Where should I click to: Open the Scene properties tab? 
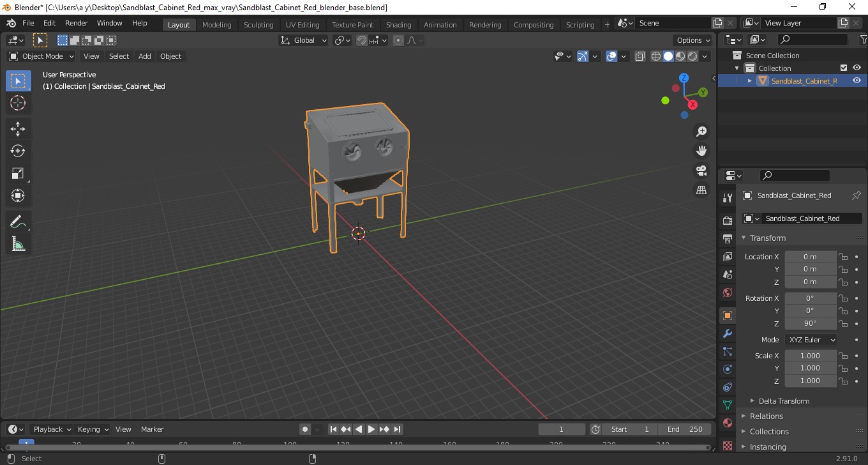click(x=728, y=274)
